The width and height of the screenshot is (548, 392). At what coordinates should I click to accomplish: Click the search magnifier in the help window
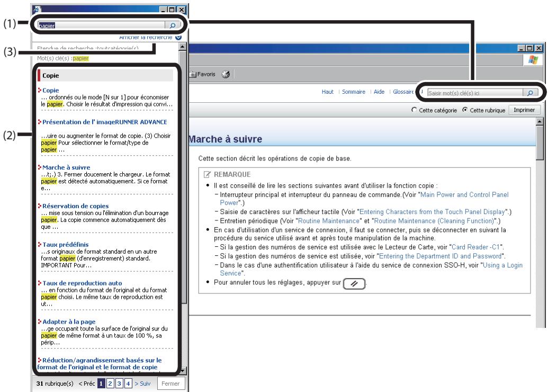click(x=530, y=93)
